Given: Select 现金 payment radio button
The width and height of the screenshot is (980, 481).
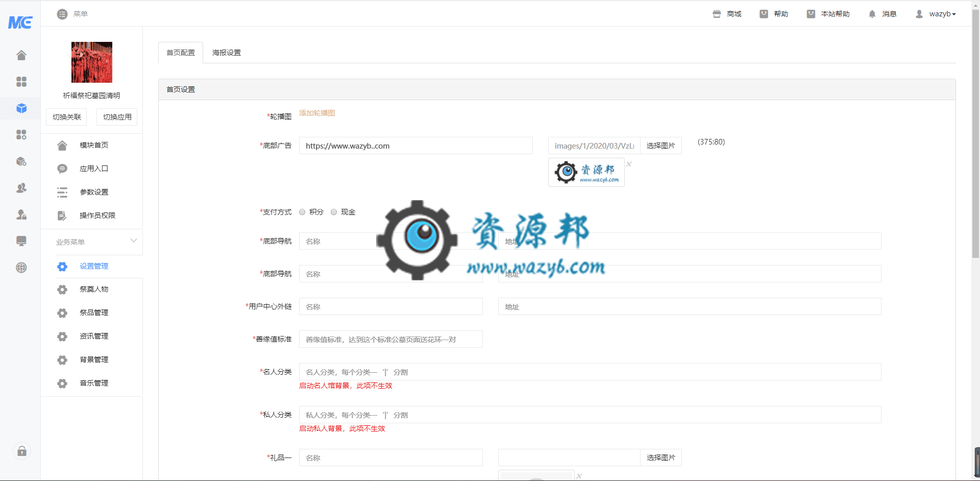Looking at the screenshot, I should click(334, 212).
